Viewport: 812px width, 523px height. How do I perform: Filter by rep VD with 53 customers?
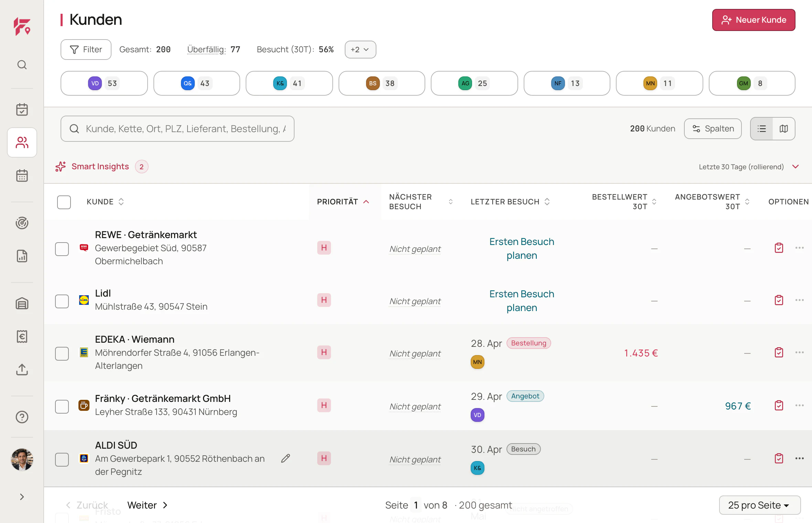[104, 83]
